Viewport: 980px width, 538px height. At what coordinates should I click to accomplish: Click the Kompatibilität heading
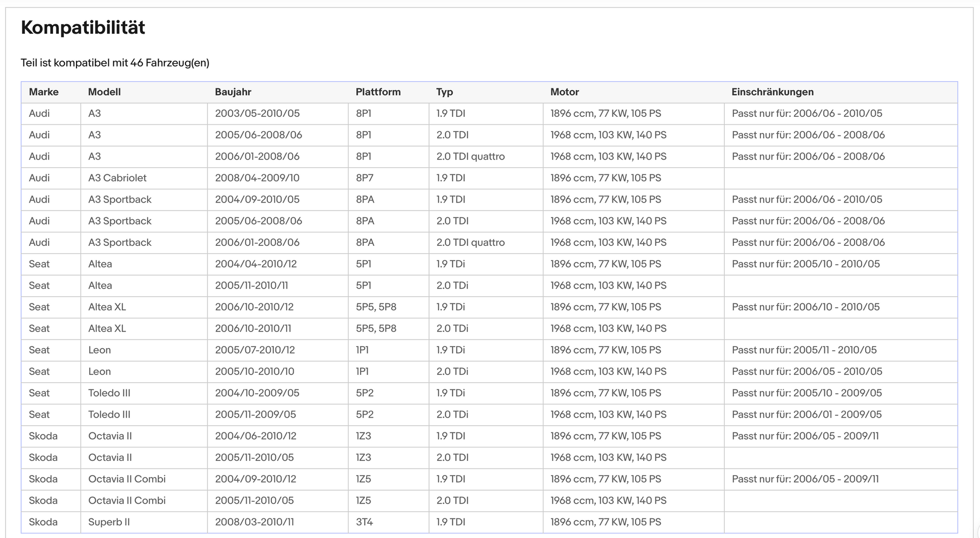pyautogui.click(x=83, y=28)
